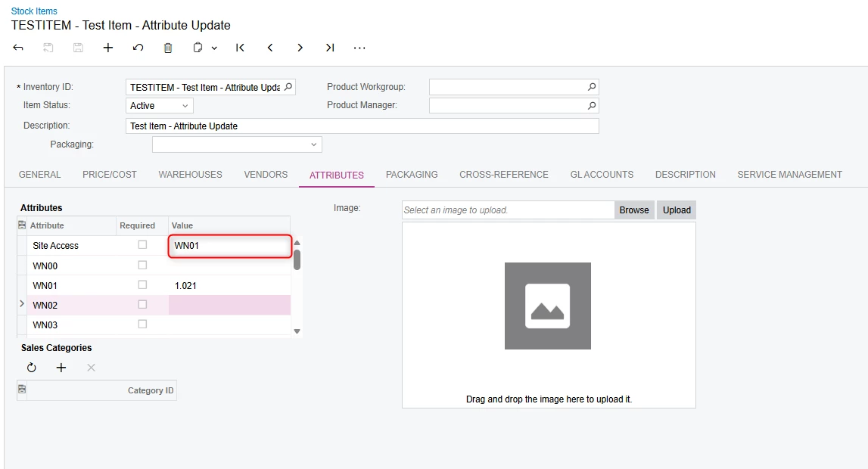Click the Required column header

tap(142, 225)
